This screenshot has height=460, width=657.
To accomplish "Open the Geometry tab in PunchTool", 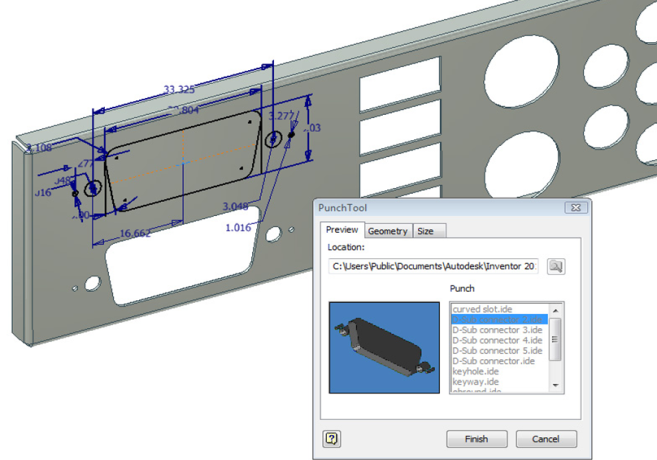I will [388, 231].
